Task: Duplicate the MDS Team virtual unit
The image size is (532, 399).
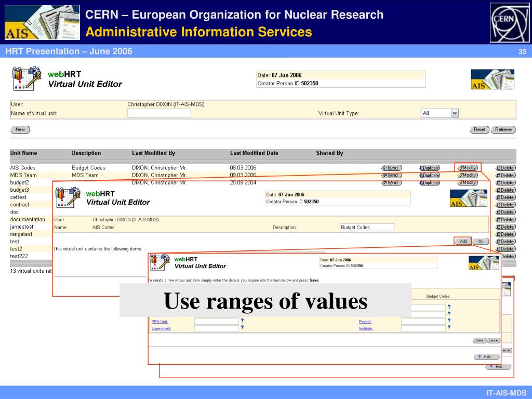Action: coord(430,176)
